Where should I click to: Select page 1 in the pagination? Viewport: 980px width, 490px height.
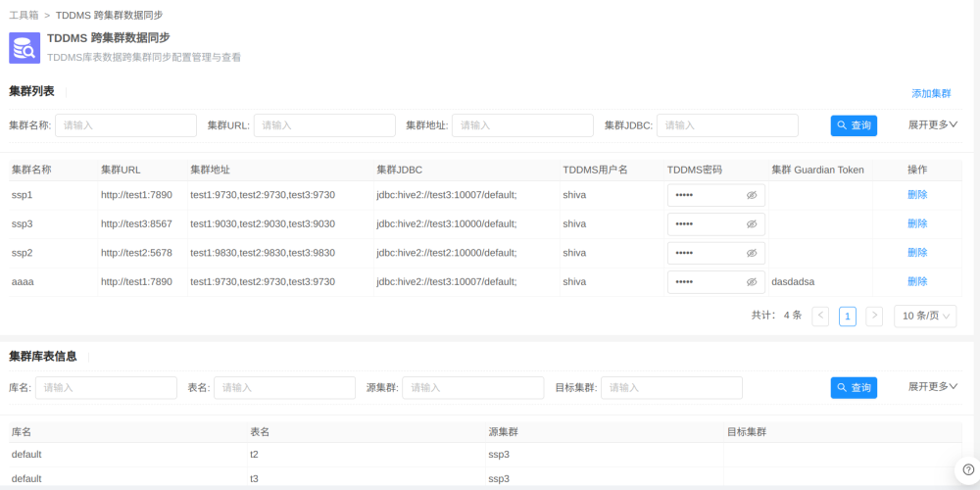[x=847, y=317]
